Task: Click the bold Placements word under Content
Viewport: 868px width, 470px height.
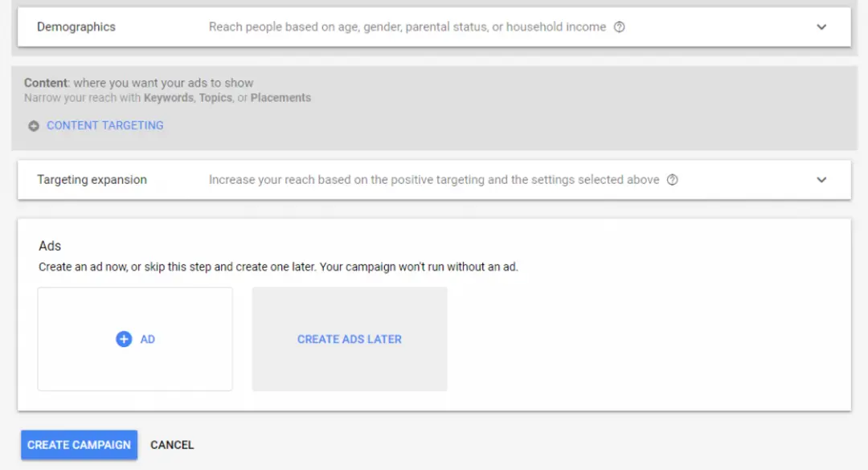Action: point(280,98)
